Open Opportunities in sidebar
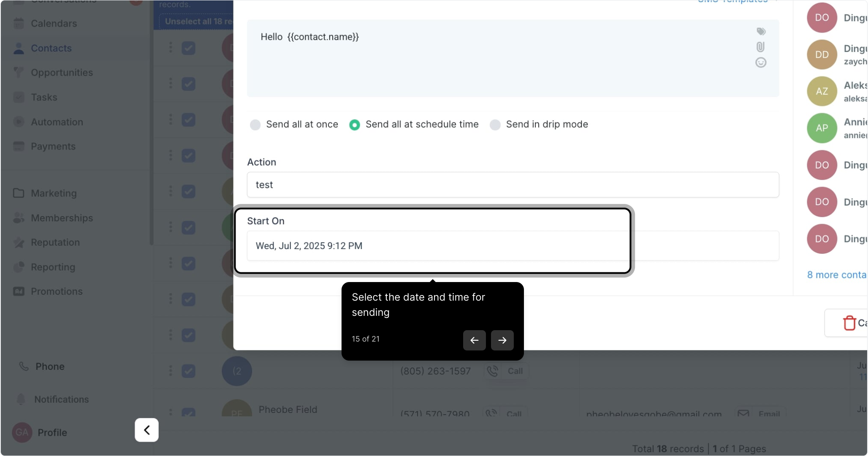The image size is (868, 456). [x=62, y=73]
